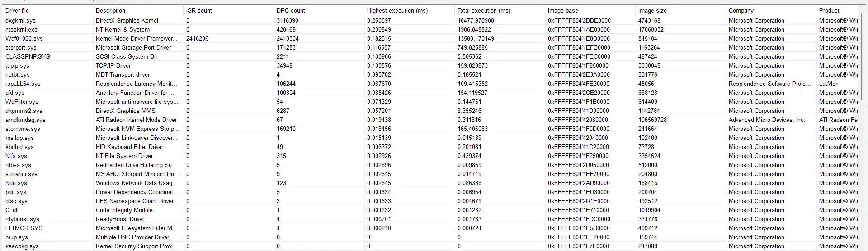The width and height of the screenshot is (868, 251).
Task: Sort by the Description column header
Action: [138, 10]
